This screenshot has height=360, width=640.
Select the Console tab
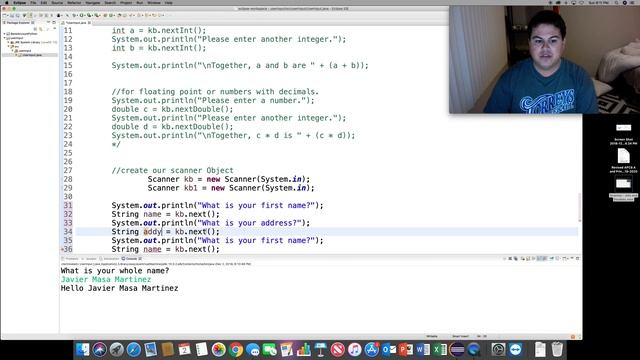(130, 259)
